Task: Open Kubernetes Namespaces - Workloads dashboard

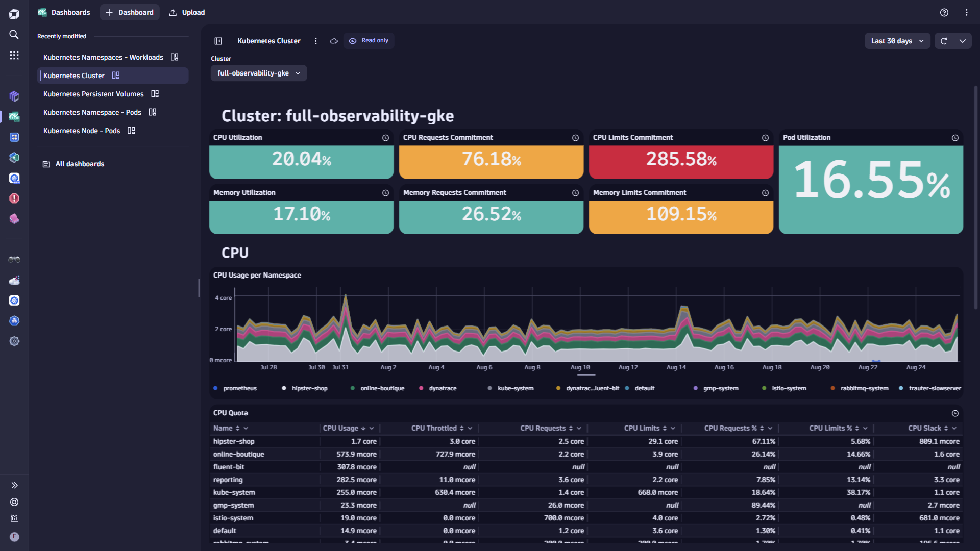Action: point(113,57)
